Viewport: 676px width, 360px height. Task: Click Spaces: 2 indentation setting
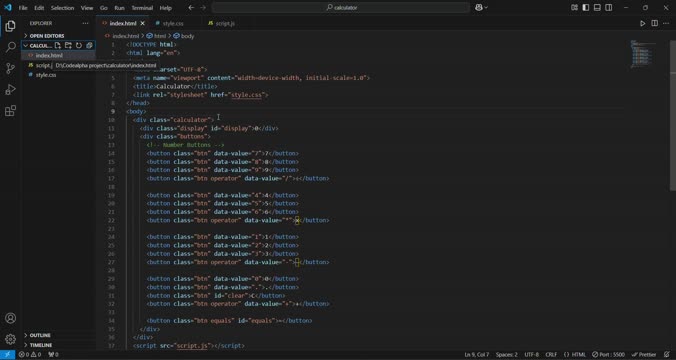[507, 354]
